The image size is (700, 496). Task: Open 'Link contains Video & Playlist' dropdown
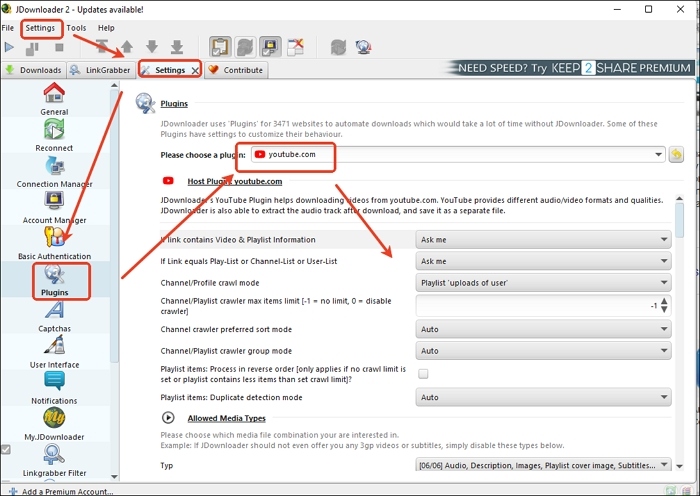(543, 240)
